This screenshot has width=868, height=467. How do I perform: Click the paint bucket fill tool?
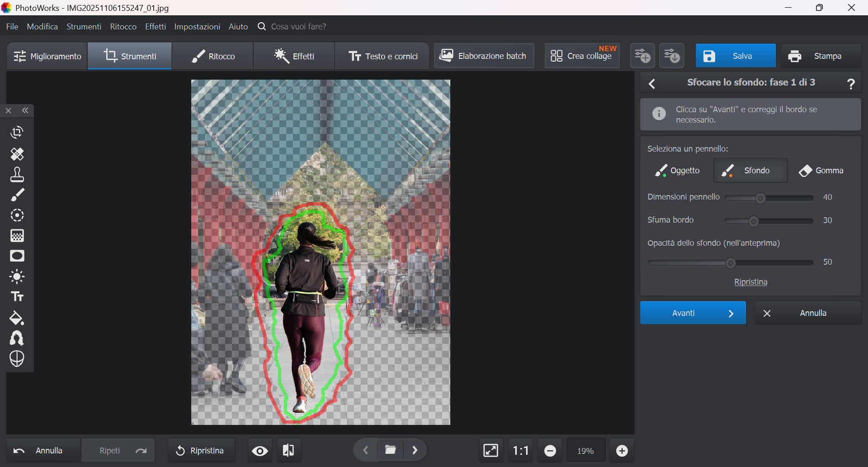17,318
